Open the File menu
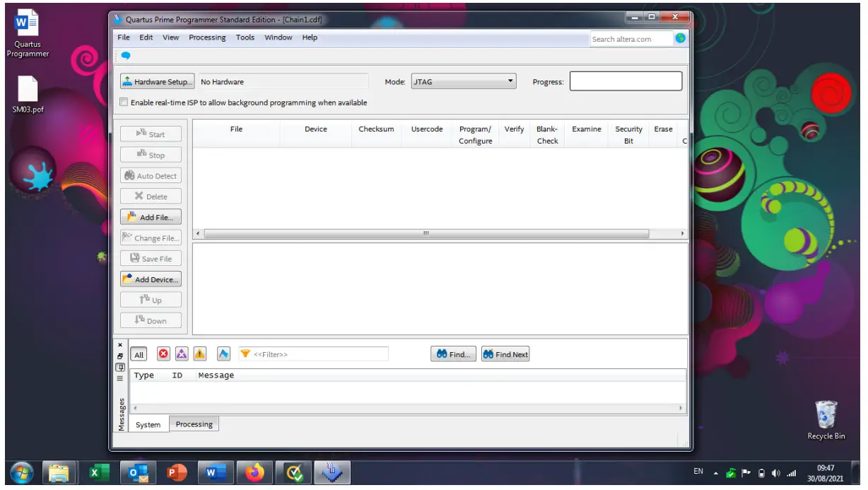Image resolution: width=868 pixels, height=490 pixels. pos(124,37)
